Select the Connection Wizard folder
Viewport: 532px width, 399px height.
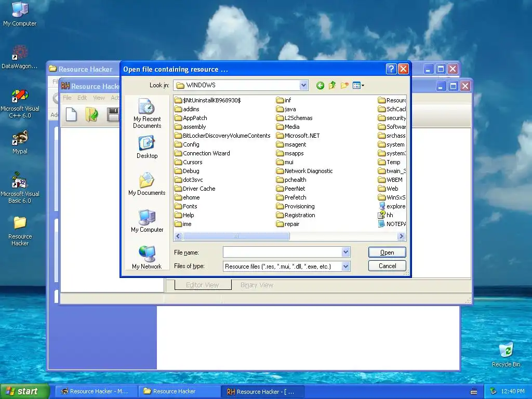point(202,153)
